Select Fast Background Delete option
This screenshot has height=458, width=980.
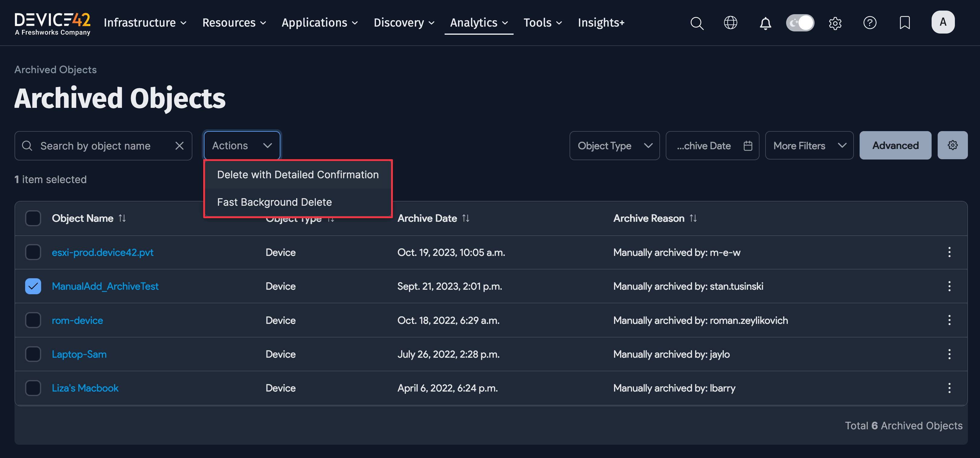point(274,202)
